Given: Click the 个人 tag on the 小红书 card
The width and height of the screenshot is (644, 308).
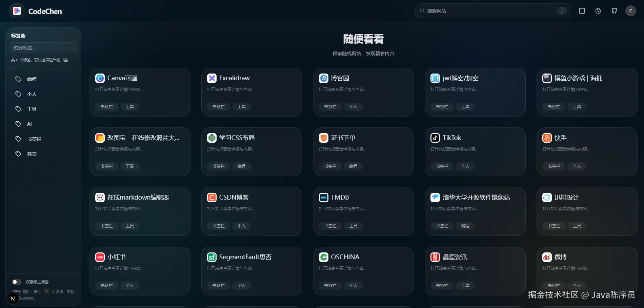Looking at the screenshot, I should pos(130,286).
